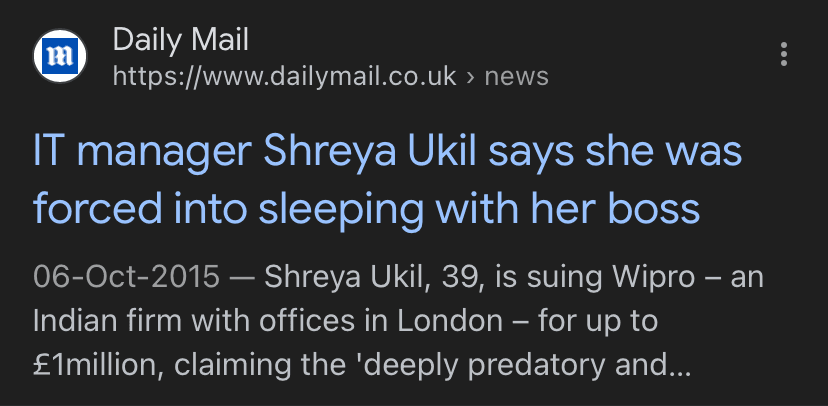Select the 'news' breadcrumb in the URL
This screenshot has width=828, height=406.
click(516, 76)
